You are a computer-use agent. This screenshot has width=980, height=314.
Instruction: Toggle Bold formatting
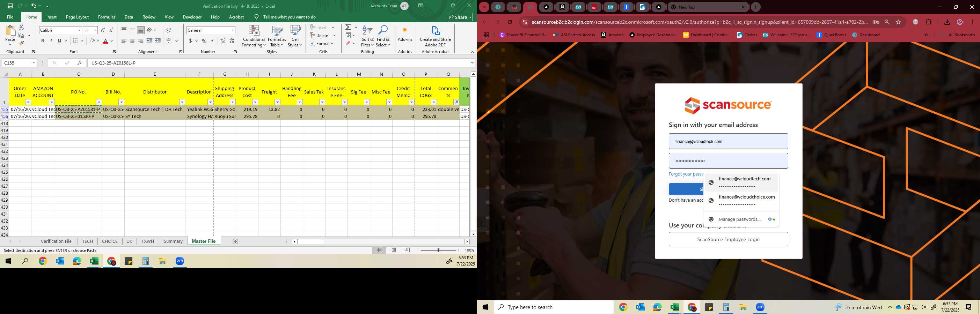43,41
